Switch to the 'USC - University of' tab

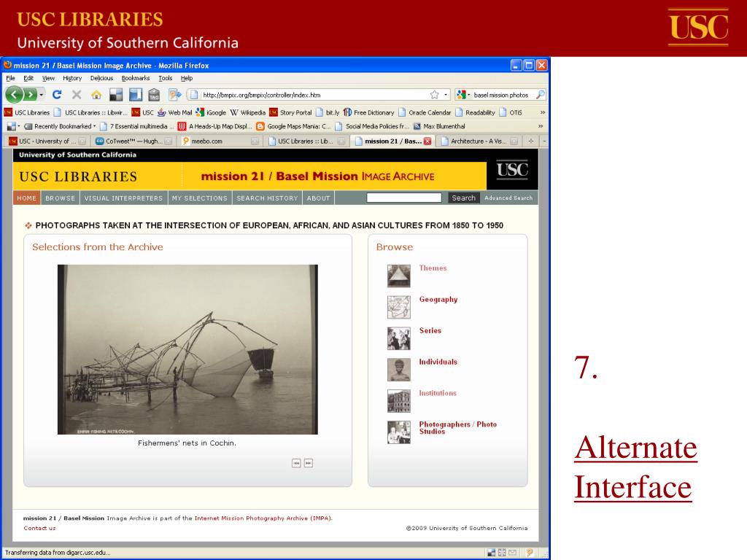(47, 141)
